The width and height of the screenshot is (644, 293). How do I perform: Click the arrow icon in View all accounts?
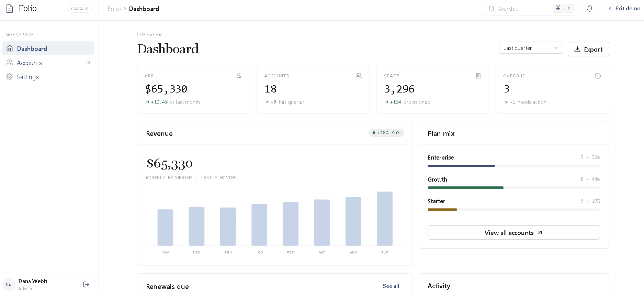(x=540, y=233)
